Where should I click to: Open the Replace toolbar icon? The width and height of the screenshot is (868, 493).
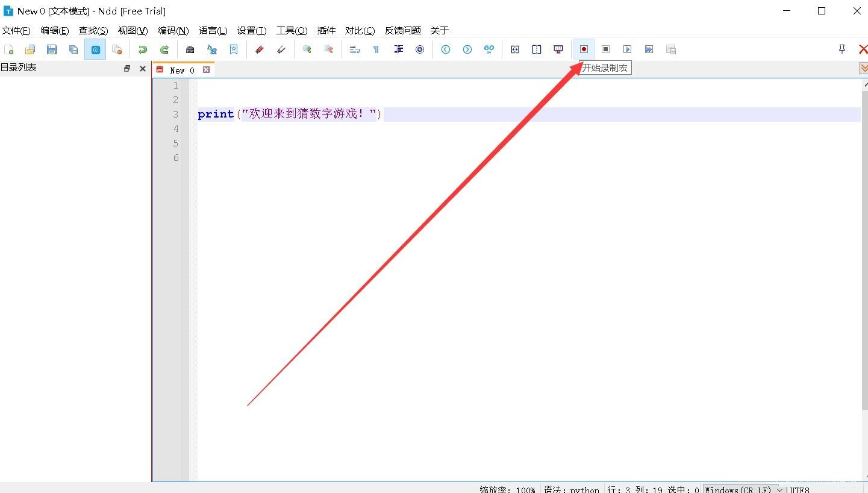click(212, 49)
